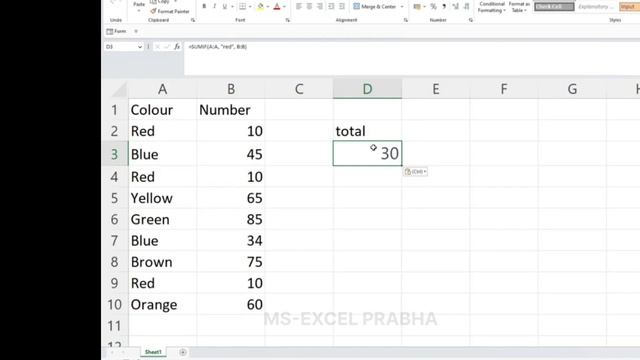Select column A header

(162, 89)
